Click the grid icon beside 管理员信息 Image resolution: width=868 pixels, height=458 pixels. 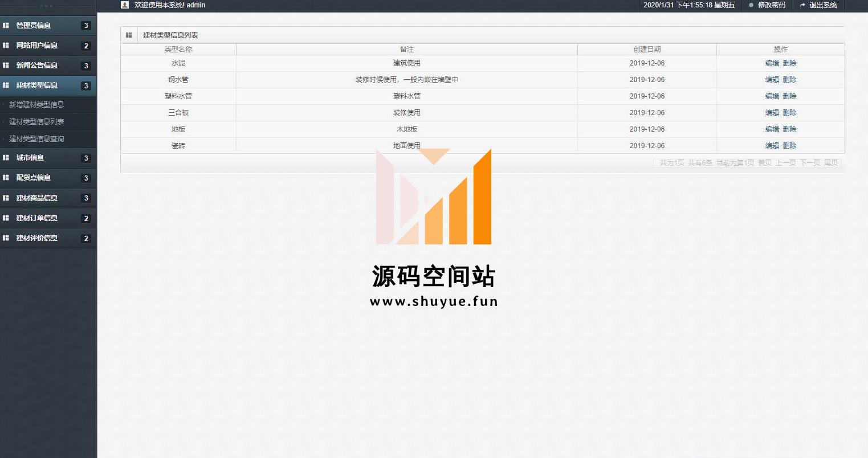6,26
